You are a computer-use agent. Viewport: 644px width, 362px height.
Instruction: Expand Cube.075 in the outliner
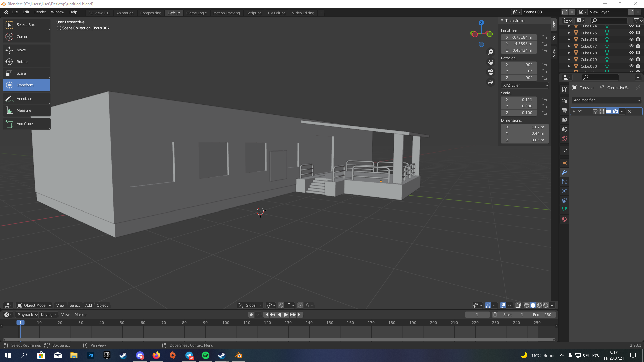click(x=569, y=33)
